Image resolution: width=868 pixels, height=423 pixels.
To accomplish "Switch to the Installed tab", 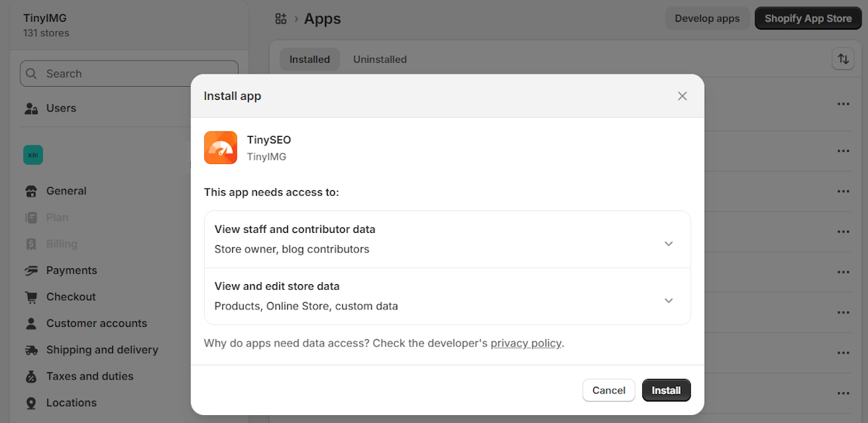I will click(x=310, y=59).
